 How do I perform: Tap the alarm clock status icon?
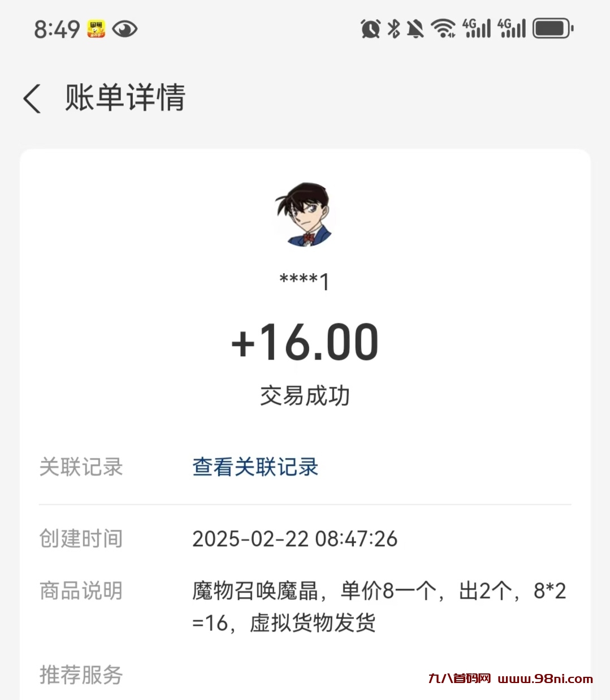pos(370,28)
